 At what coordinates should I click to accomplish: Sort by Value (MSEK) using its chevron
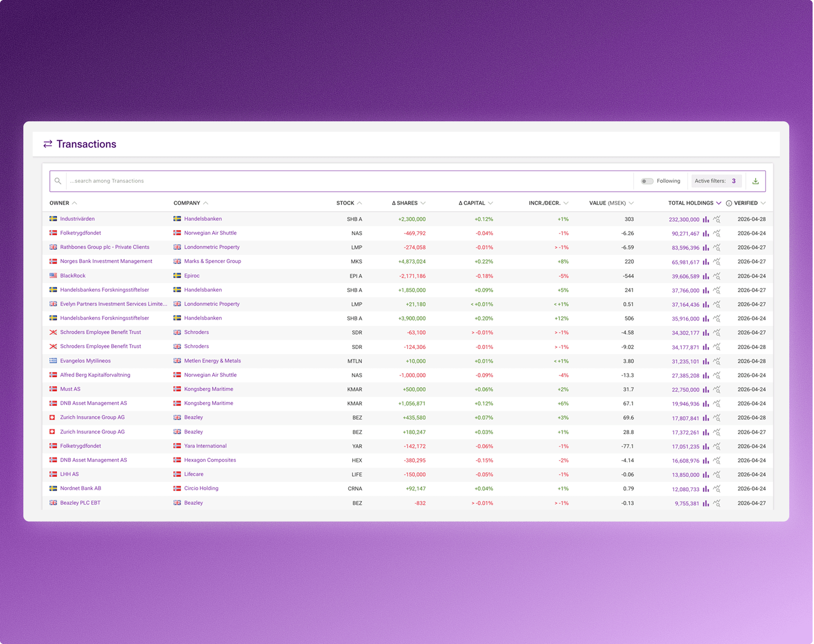click(x=631, y=203)
